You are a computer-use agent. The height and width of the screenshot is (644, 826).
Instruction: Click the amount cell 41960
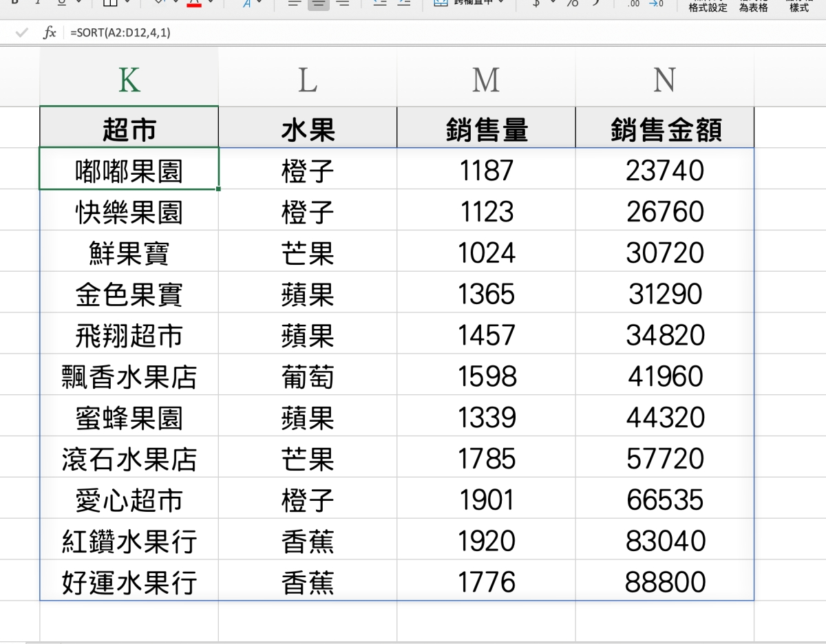click(x=665, y=375)
